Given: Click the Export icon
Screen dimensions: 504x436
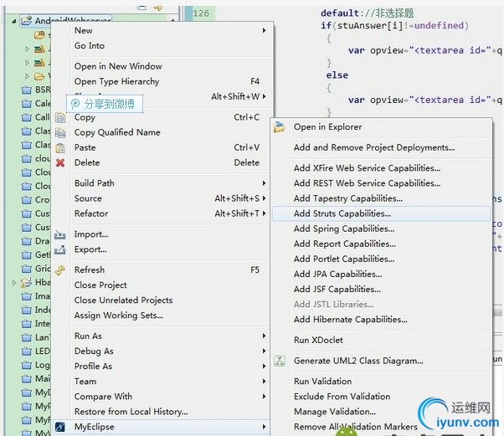Looking at the screenshot, I should pyautogui.click(x=59, y=249).
